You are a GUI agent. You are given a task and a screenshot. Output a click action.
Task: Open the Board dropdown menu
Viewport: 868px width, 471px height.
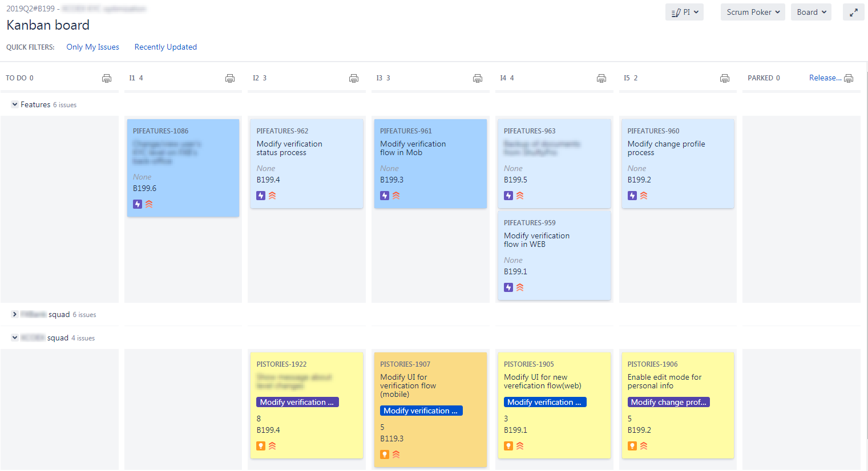811,12
